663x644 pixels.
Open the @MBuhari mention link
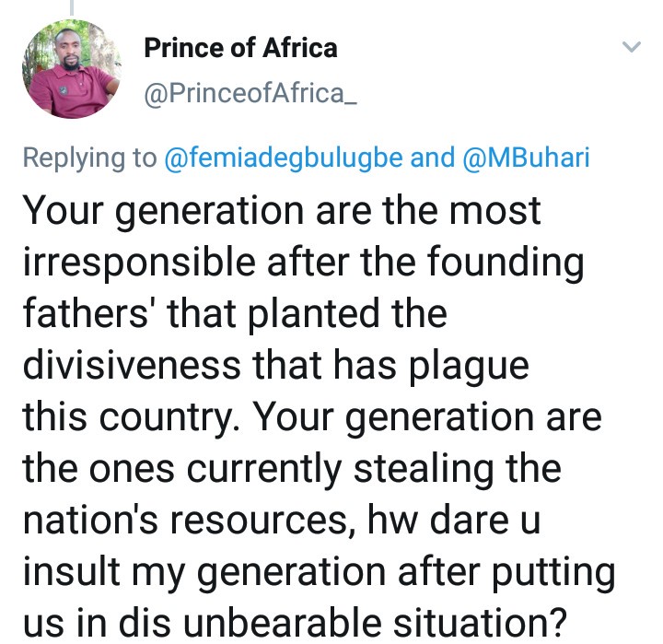point(525,158)
